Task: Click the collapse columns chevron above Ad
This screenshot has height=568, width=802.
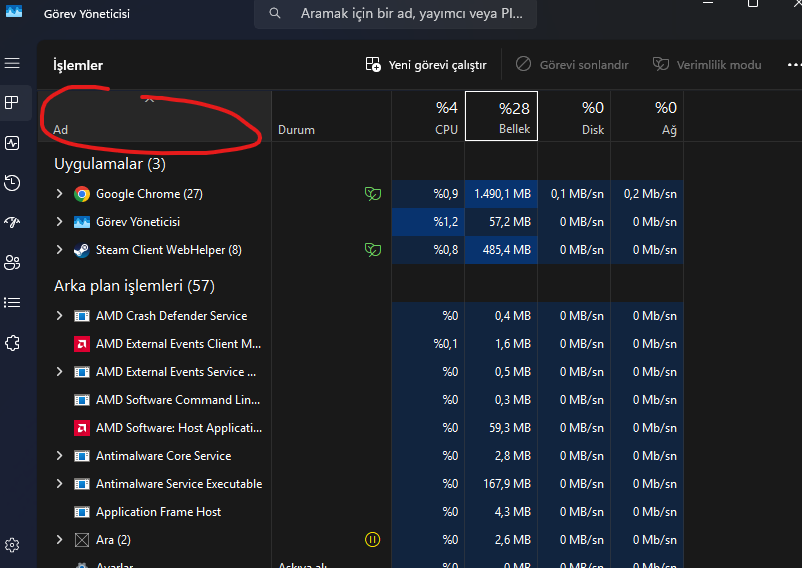Action: tap(149, 100)
